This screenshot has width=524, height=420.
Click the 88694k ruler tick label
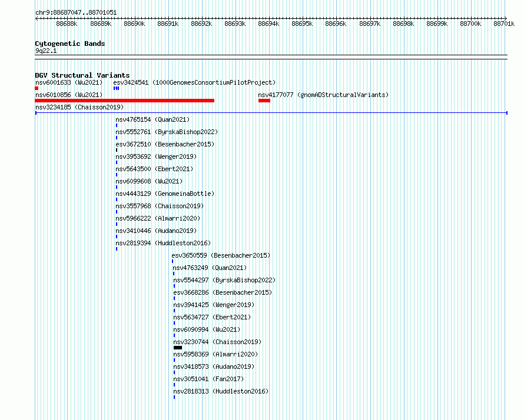pyautogui.click(x=268, y=24)
